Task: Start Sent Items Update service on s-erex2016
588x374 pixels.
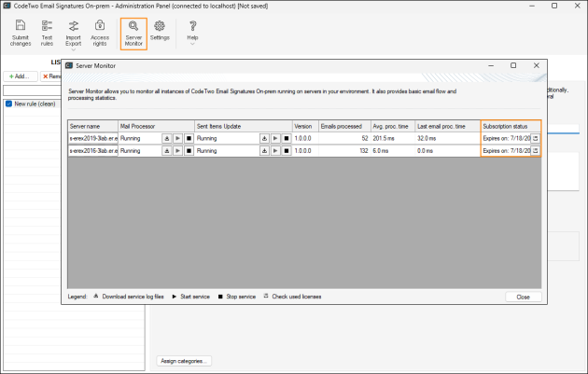Action: (275, 151)
